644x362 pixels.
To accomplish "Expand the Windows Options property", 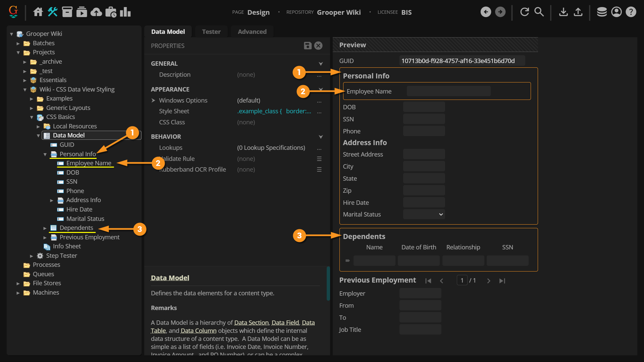I will click(153, 101).
